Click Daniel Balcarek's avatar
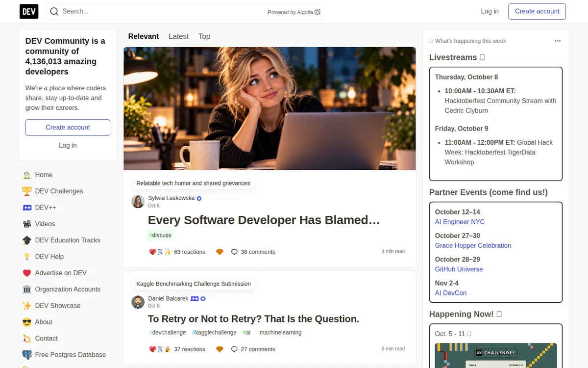Viewport: 588px width, 368px height. click(x=138, y=302)
